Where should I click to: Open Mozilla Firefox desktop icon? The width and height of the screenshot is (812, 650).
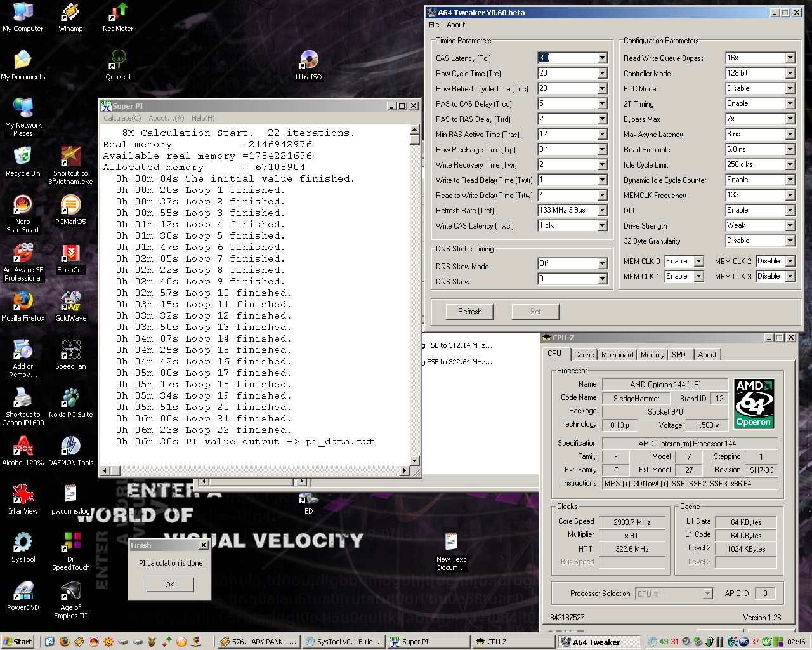(23, 307)
